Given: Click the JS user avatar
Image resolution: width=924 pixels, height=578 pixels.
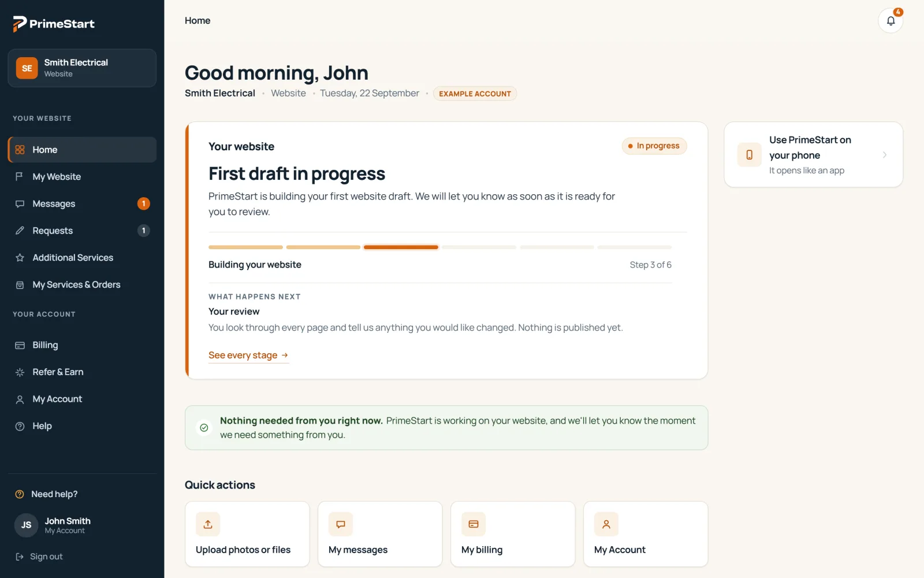Looking at the screenshot, I should pyautogui.click(x=26, y=525).
